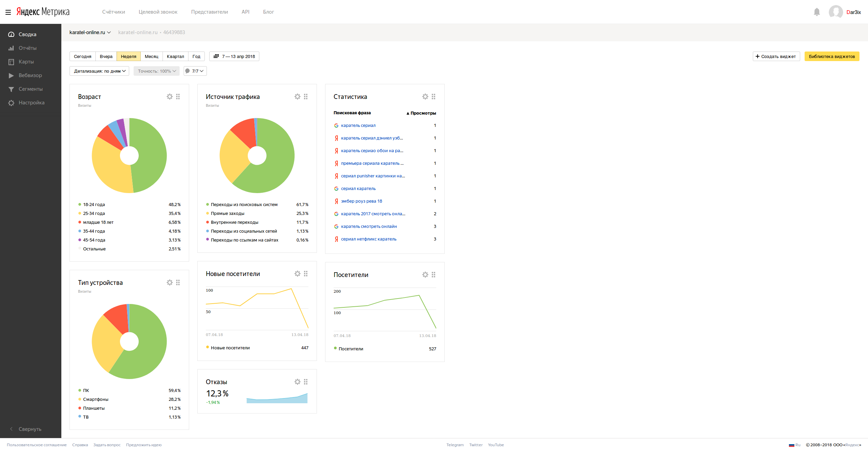Click the Настройка gear icon in sidebar

pos(11,103)
